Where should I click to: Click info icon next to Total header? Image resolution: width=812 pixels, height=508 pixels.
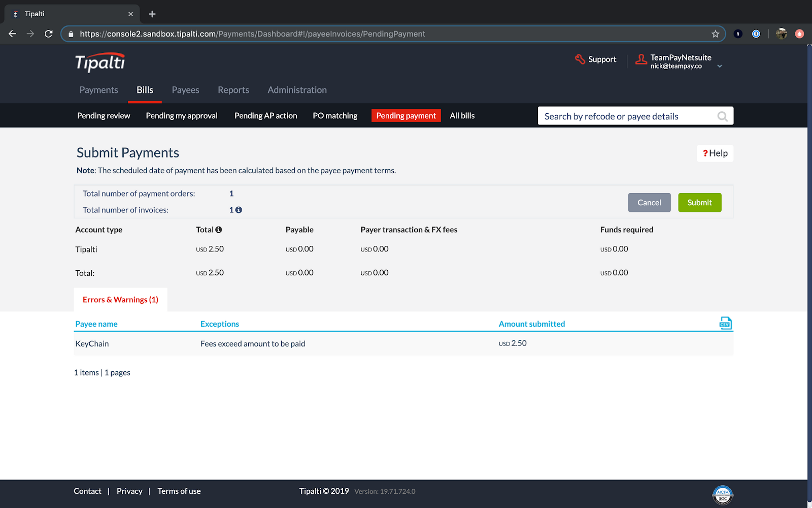(x=219, y=230)
